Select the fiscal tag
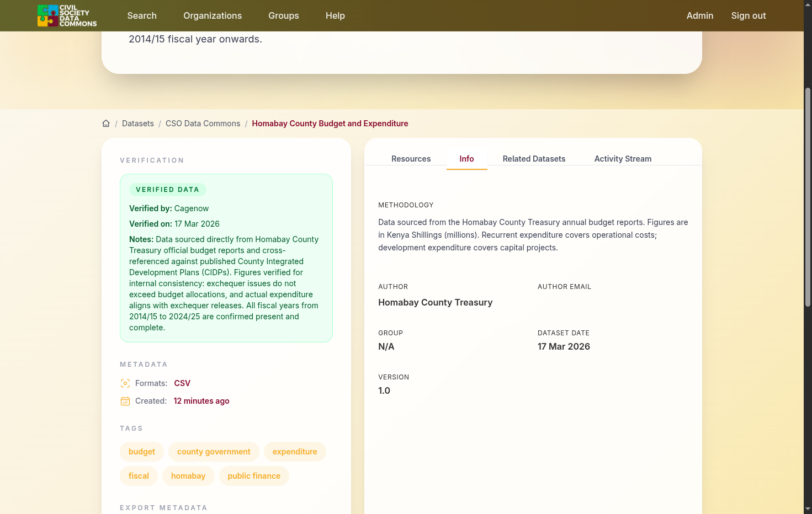Image resolution: width=812 pixels, height=514 pixels. point(139,476)
